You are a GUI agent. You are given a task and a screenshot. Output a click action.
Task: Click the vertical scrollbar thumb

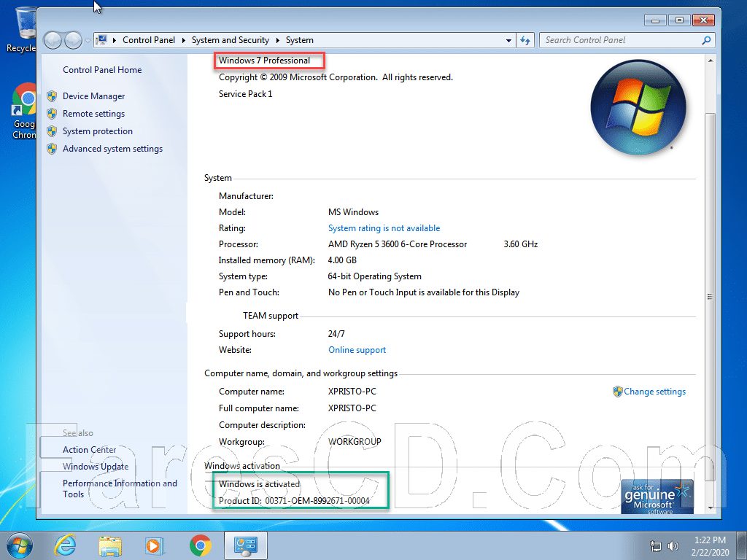coord(711,297)
